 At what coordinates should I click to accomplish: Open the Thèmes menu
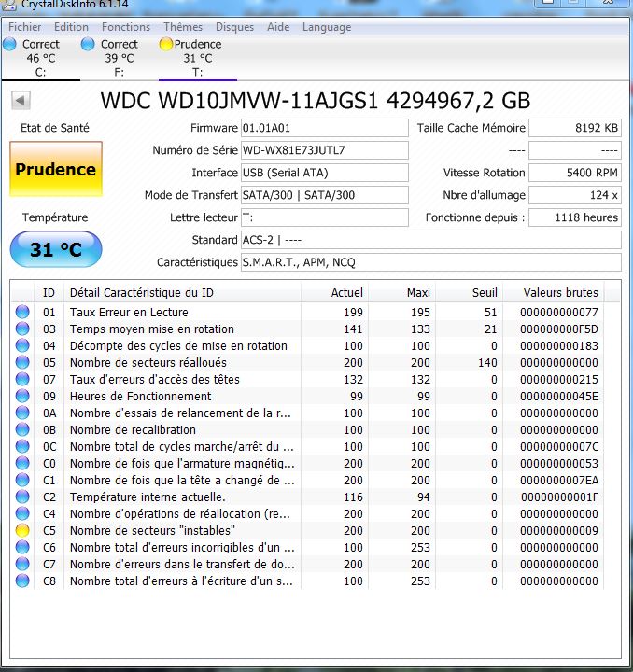[x=183, y=27]
